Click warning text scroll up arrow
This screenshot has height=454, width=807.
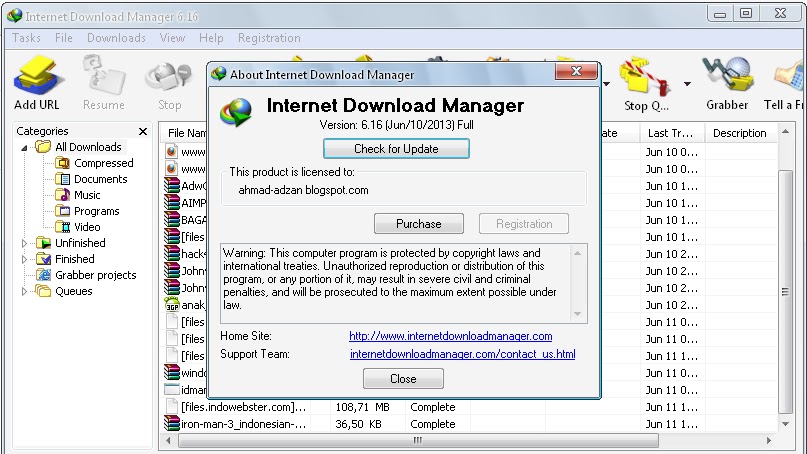[577, 253]
